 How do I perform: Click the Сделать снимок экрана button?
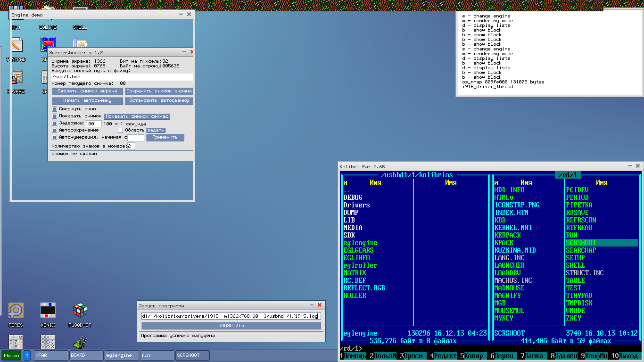(87, 91)
